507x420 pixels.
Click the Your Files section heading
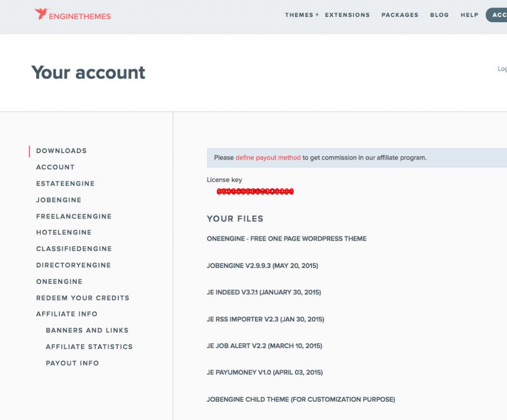[x=235, y=219]
